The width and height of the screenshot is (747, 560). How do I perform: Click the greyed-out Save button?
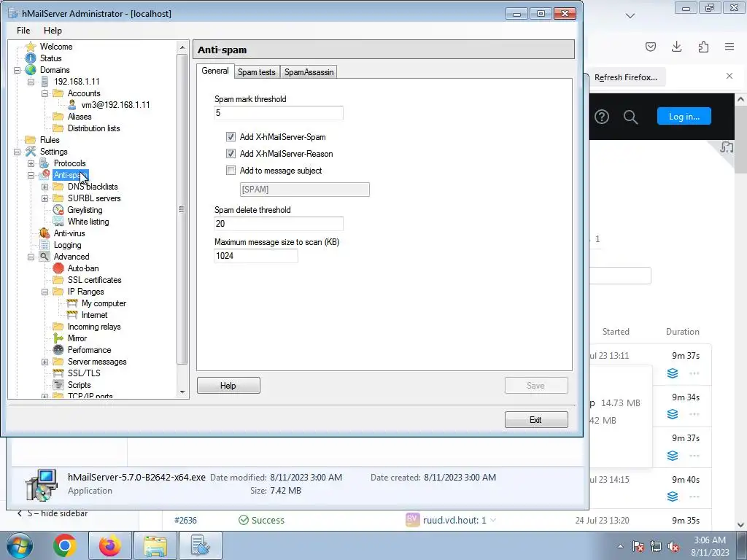click(536, 385)
